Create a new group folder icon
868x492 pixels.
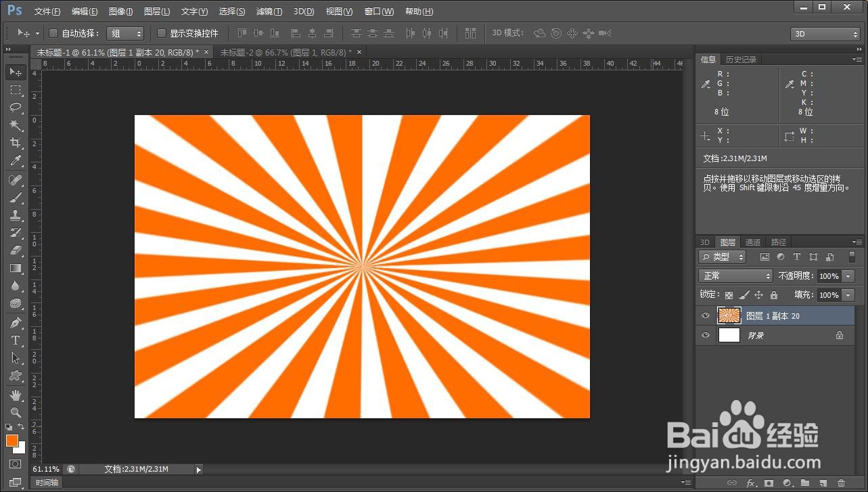[805, 483]
